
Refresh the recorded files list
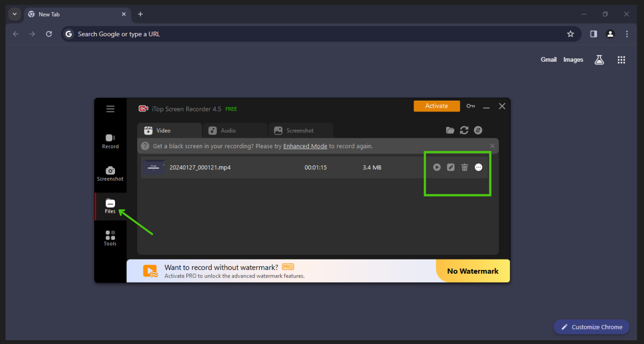point(464,131)
